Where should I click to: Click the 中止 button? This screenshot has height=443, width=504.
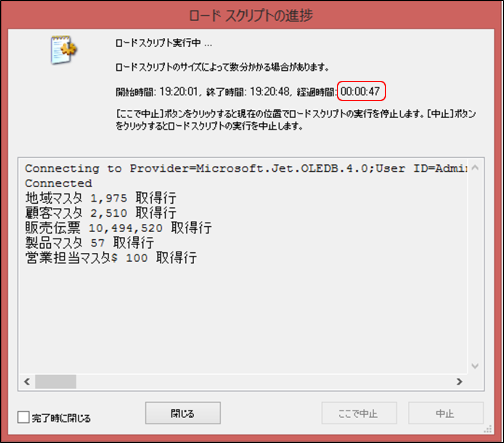click(x=446, y=413)
